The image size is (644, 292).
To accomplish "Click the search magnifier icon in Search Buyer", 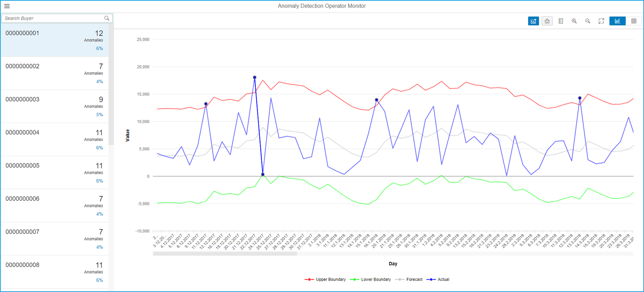I will [x=107, y=18].
